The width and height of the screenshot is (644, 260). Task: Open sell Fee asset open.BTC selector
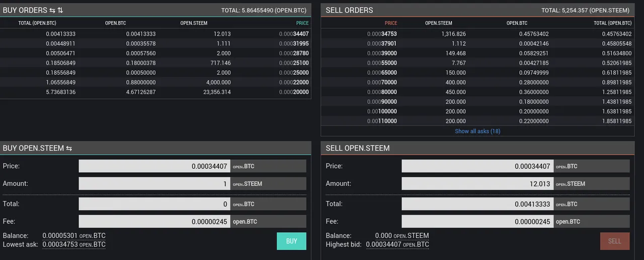click(591, 222)
